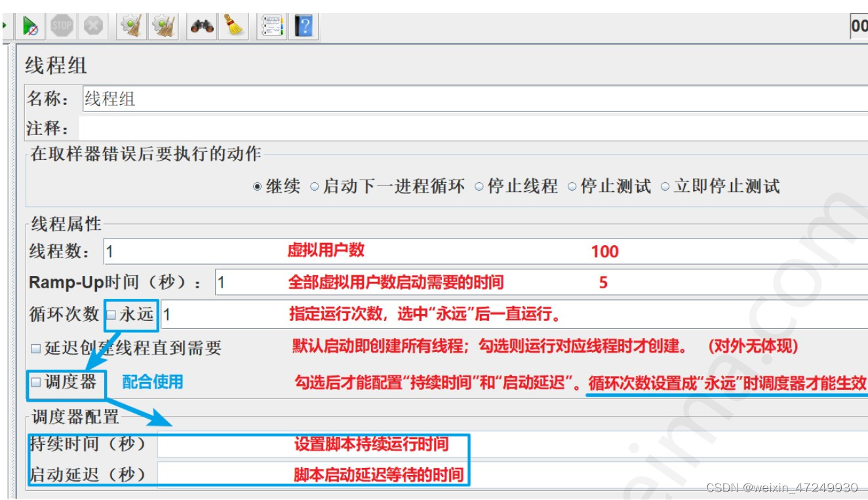The width and height of the screenshot is (868, 500).
Task: Click the 在取样器错误后要执行的动作 section label
Action: [x=146, y=155]
